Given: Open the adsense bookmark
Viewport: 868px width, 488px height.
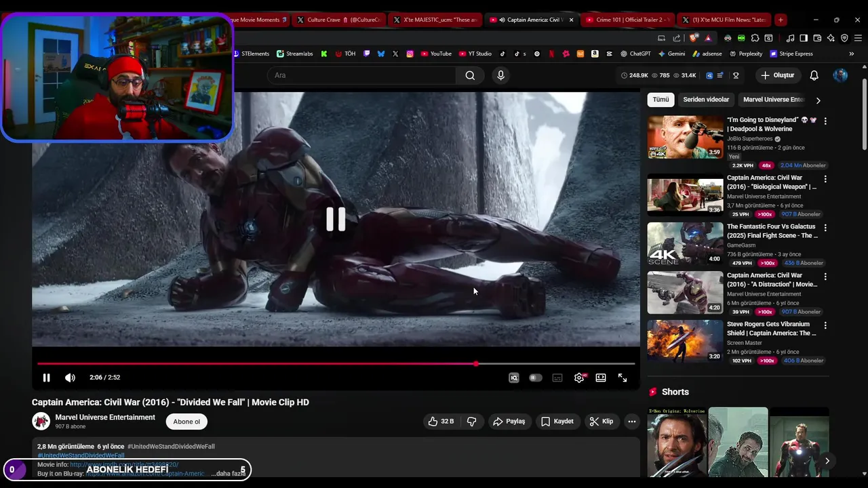Looking at the screenshot, I should 707,54.
